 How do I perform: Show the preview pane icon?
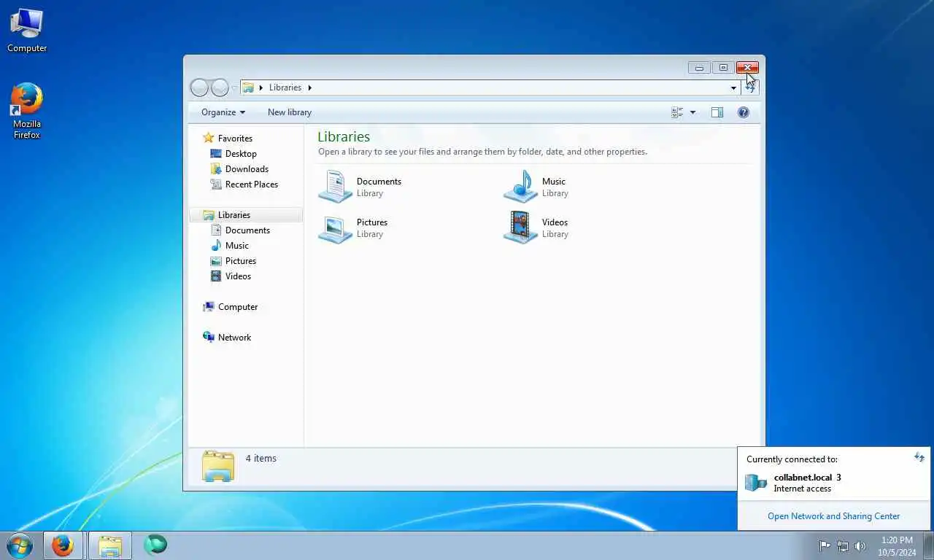pos(717,112)
